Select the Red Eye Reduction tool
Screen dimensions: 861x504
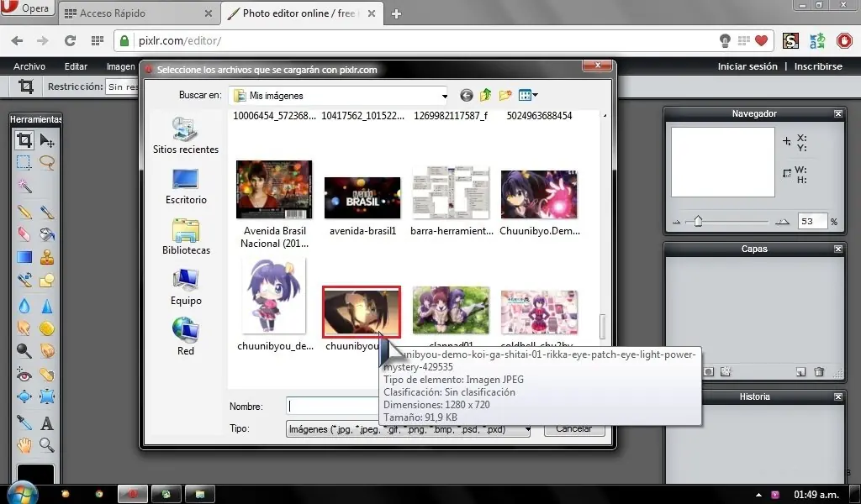(x=24, y=375)
